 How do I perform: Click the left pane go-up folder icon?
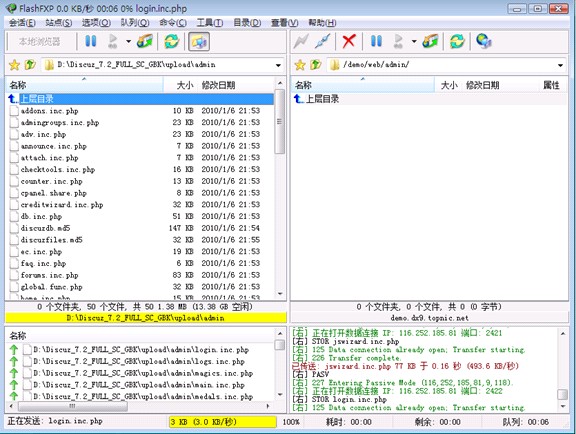pyautogui.click(x=30, y=65)
